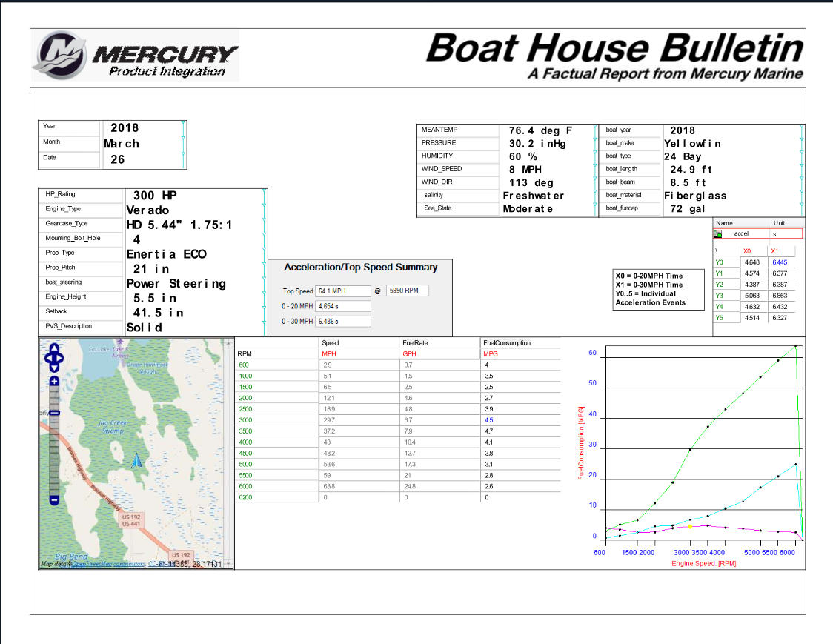Click the Jug Creek Swamp map label
This screenshot has width=833, height=644.
tap(113, 427)
